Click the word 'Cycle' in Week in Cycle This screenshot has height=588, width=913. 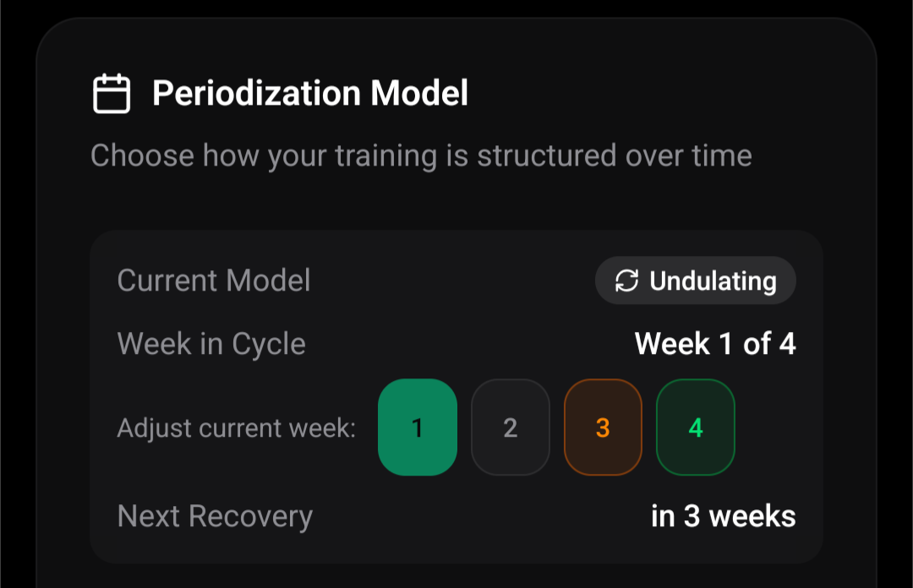pos(269,344)
